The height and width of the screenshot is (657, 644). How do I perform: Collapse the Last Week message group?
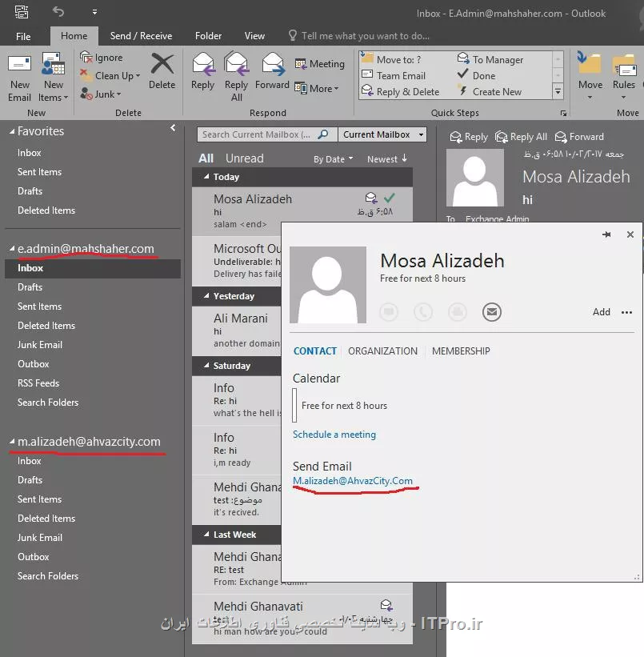point(206,535)
